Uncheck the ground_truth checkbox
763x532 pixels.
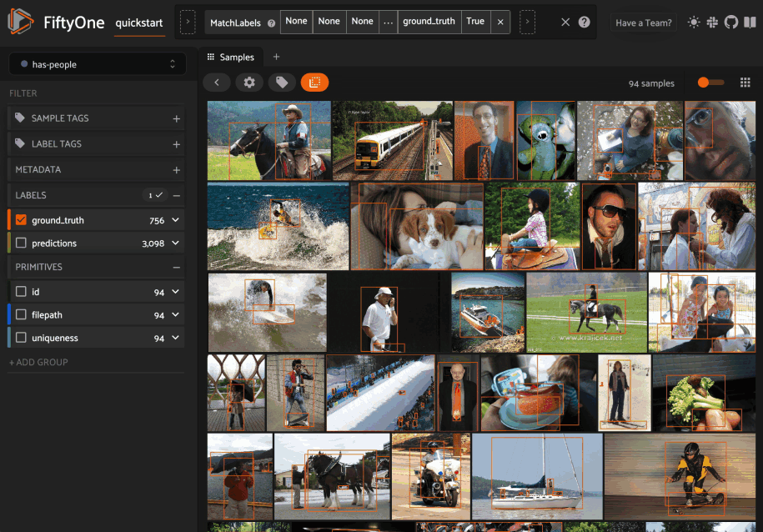pyautogui.click(x=21, y=220)
